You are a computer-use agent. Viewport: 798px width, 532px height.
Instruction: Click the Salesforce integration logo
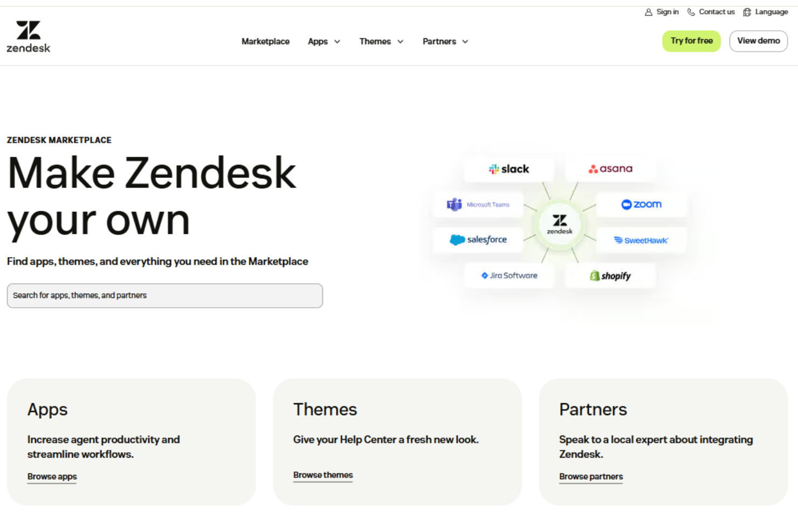coord(478,240)
